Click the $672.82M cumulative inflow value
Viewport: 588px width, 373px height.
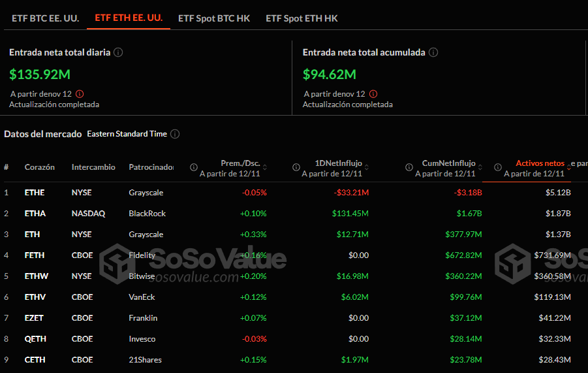click(463, 255)
